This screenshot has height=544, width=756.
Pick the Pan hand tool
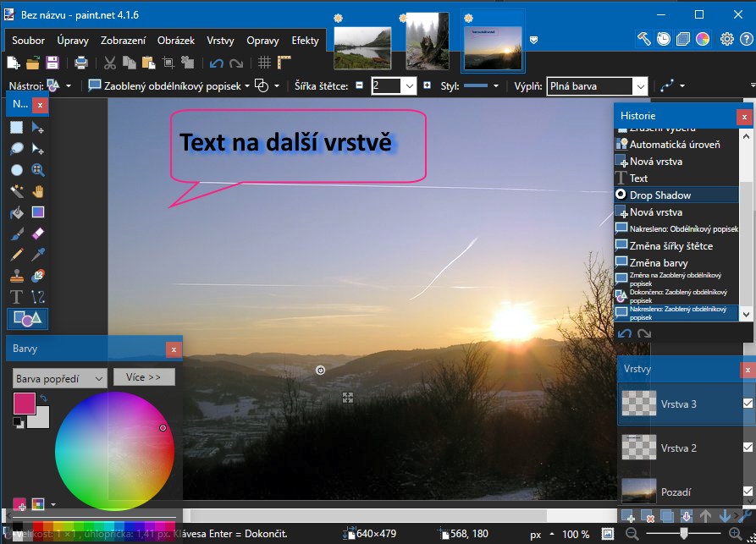coord(38,191)
